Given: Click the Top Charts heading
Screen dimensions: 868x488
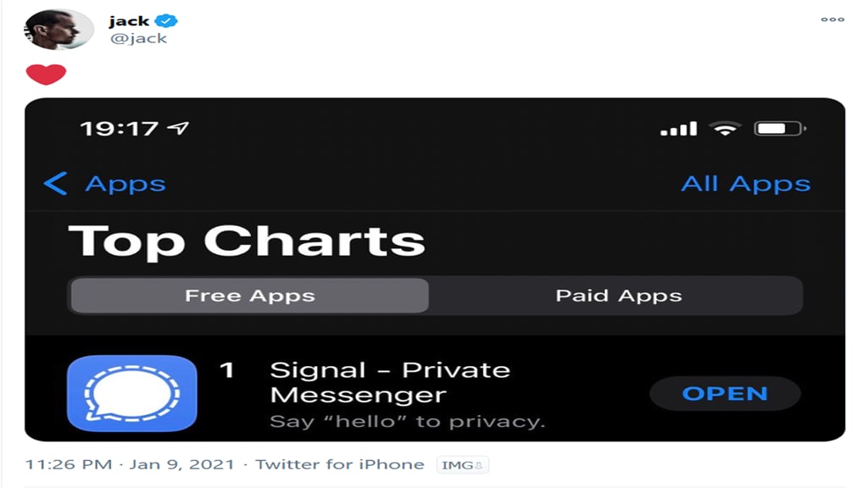Looking at the screenshot, I should [x=247, y=241].
